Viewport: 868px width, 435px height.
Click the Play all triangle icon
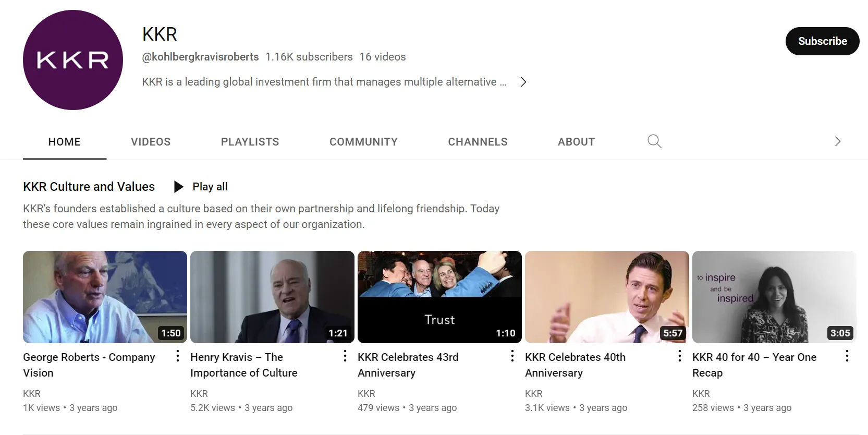[178, 187]
